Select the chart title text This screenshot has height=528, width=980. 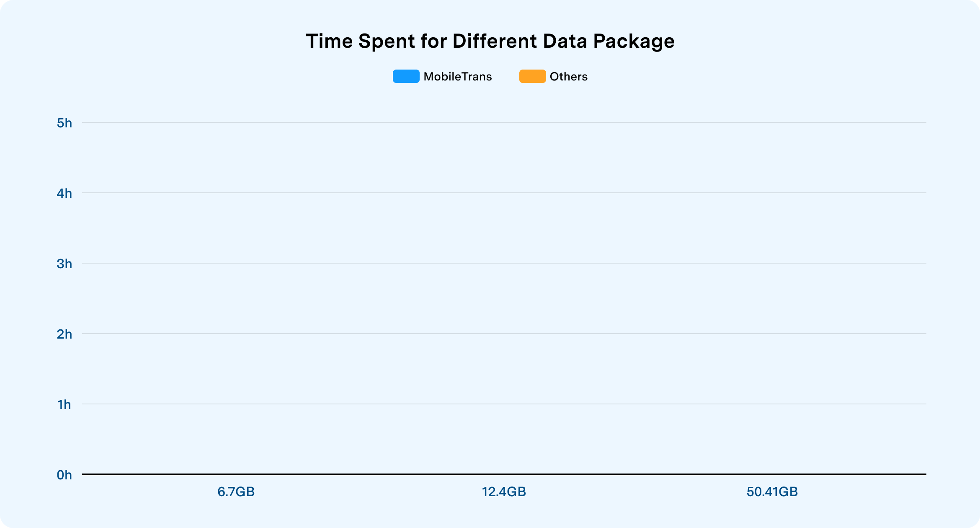click(x=490, y=41)
